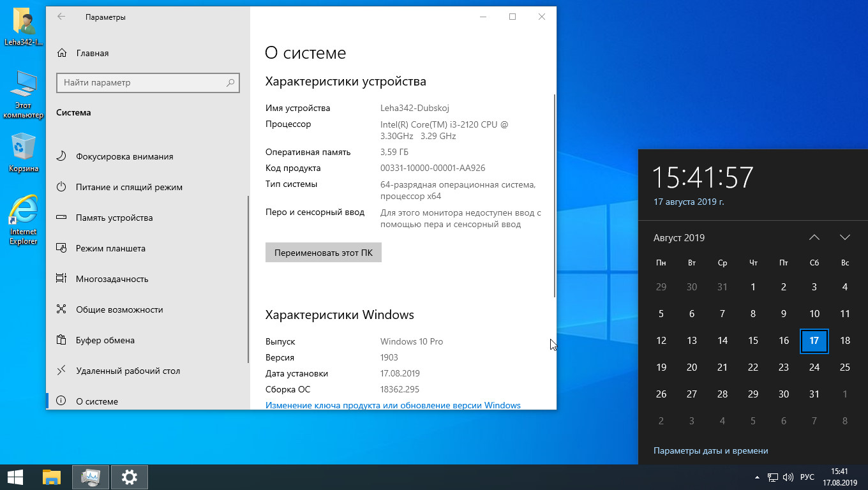This screenshot has height=490, width=868.
Task: Click the Windows 10 Pro edition value
Action: coord(412,341)
